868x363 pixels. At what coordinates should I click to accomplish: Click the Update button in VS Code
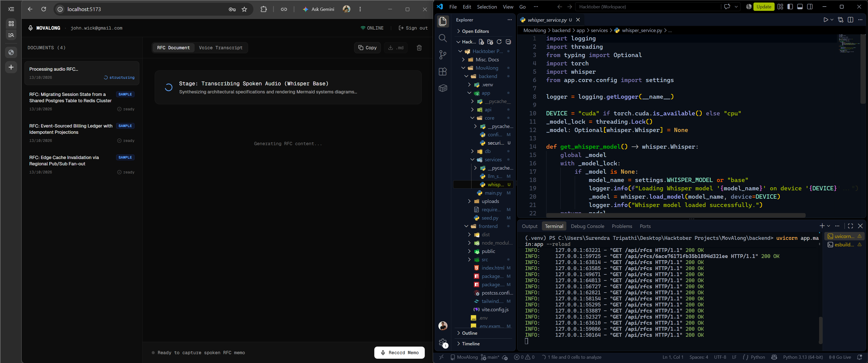click(x=764, y=7)
